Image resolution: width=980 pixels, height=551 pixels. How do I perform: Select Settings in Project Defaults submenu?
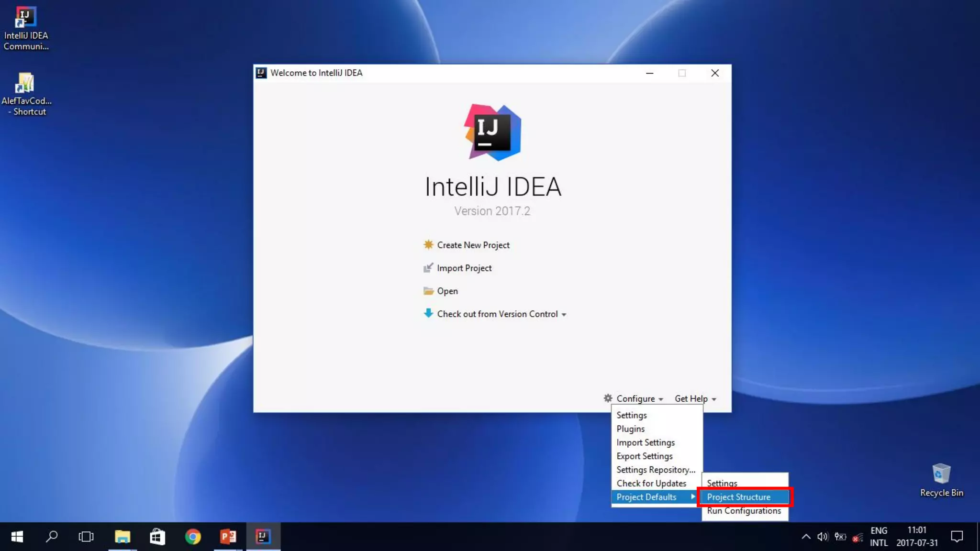click(x=745, y=483)
